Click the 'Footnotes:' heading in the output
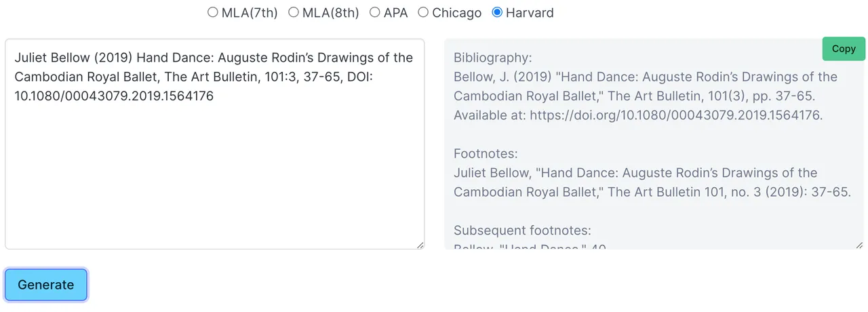Image resolution: width=868 pixels, height=312 pixels. tap(486, 154)
